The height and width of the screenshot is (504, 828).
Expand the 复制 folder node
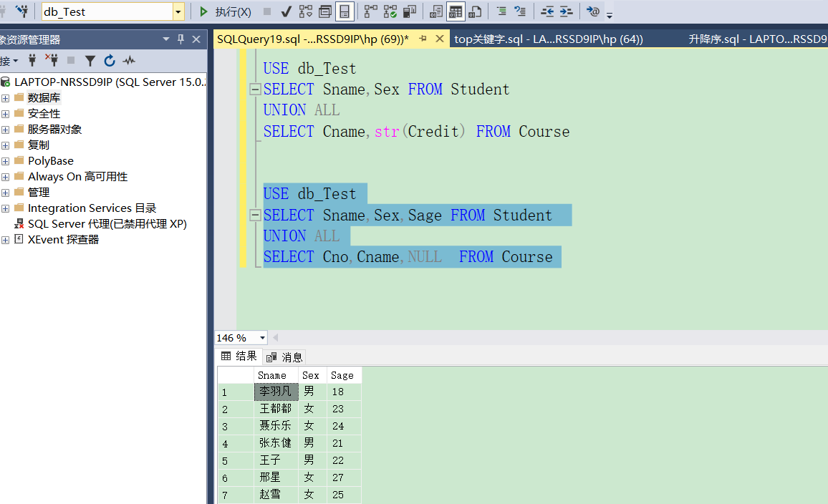5,145
